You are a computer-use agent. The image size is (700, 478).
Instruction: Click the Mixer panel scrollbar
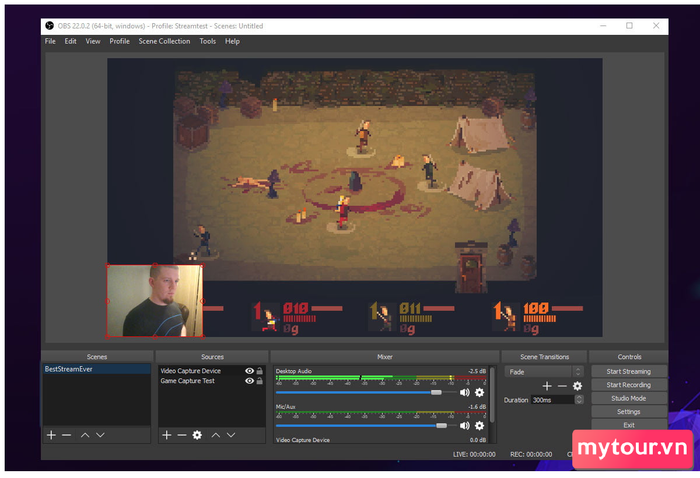492,395
